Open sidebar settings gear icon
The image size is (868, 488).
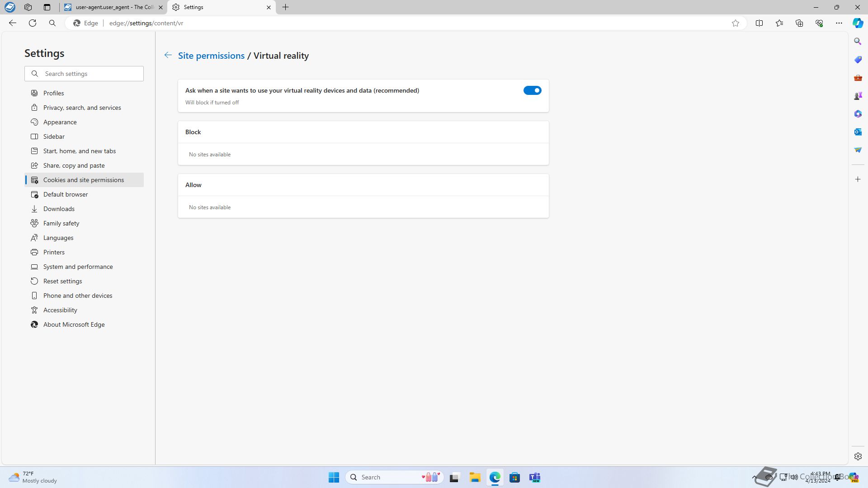858,456
